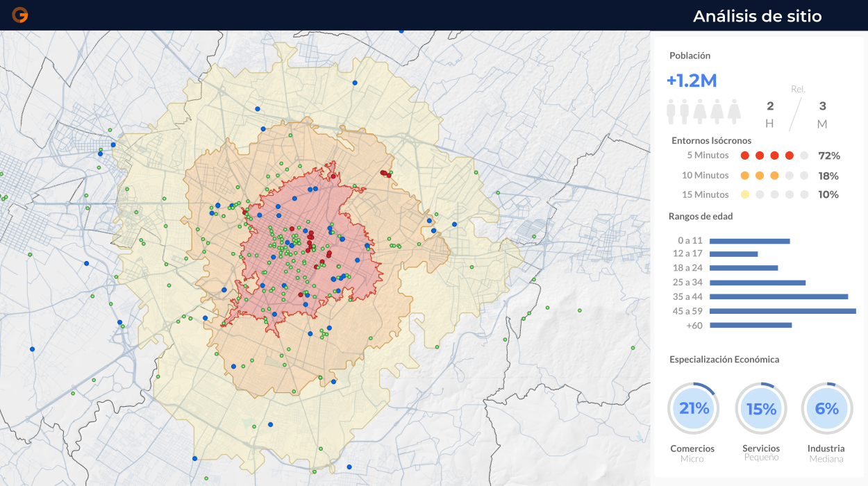
Task: Select the "Industria" label
Action: tap(826, 449)
